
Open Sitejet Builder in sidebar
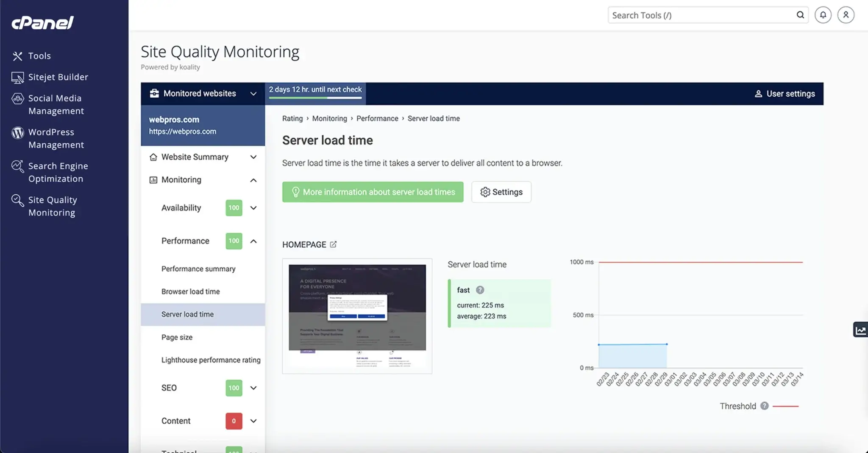58,77
